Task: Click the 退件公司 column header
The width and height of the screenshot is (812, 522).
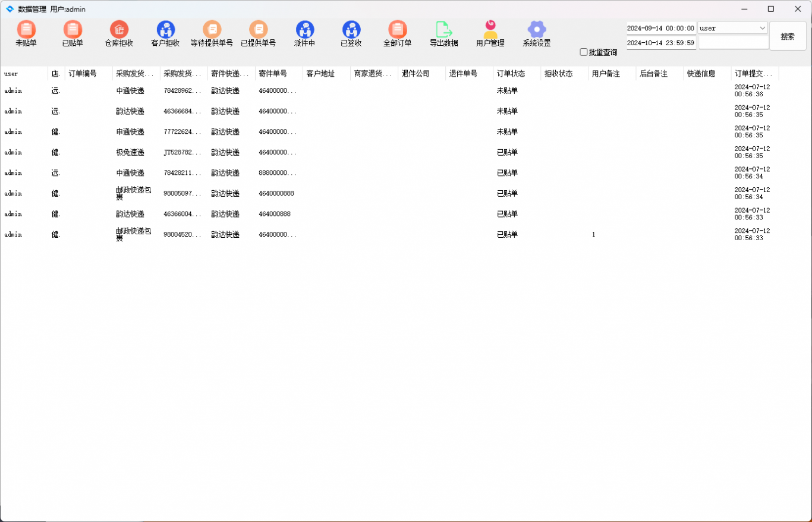Action: [421, 74]
